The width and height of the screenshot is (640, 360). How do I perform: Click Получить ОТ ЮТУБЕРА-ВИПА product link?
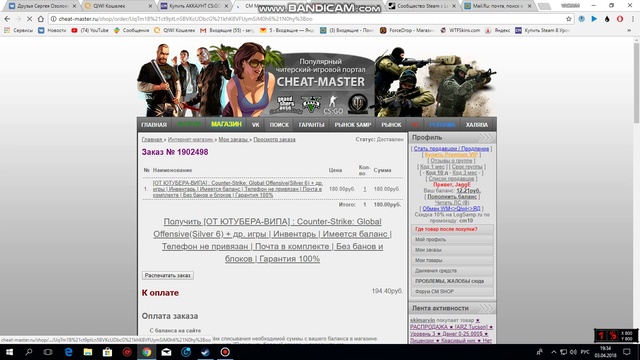point(272,240)
